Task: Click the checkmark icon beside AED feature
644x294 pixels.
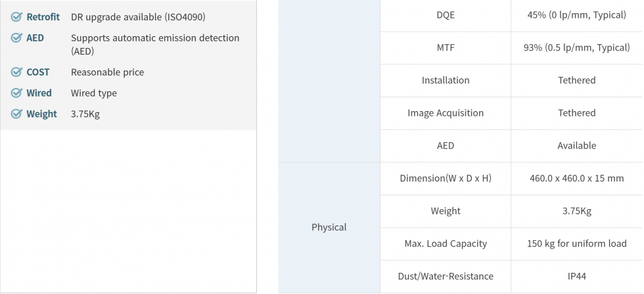Action: (17, 38)
